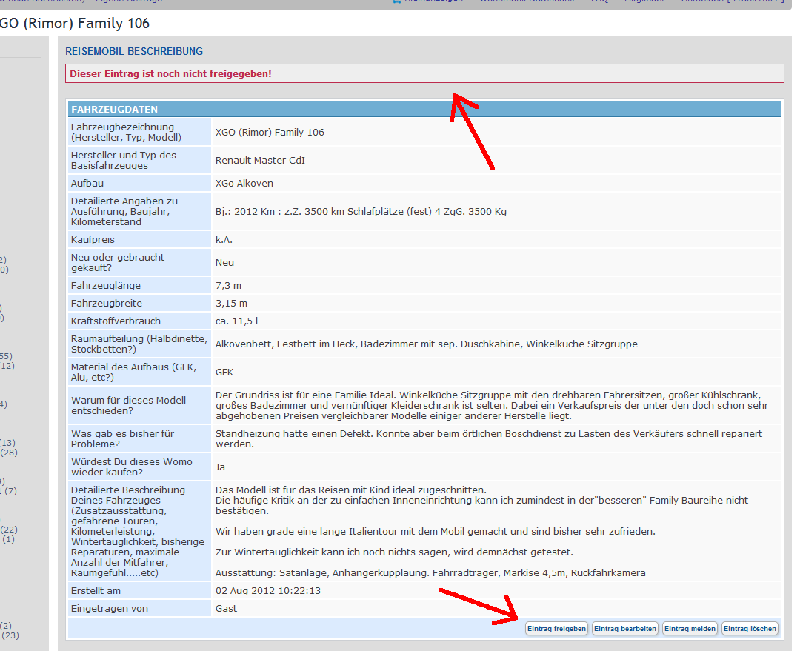This screenshot has height=651, width=800.
Task: Select the value 'XGo Alkoven'
Action: pos(244,183)
